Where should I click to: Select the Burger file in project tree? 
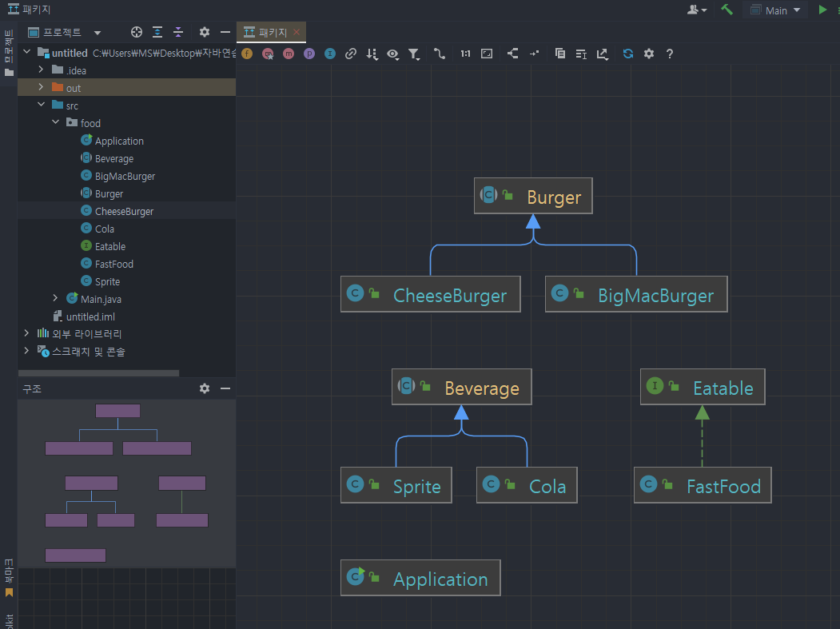click(109, 194)
